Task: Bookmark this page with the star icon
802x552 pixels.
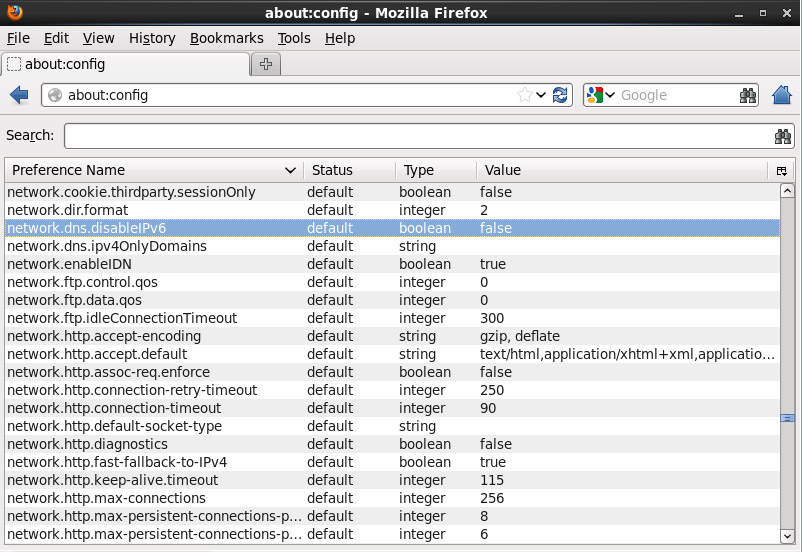Action: tap(524, 95)
